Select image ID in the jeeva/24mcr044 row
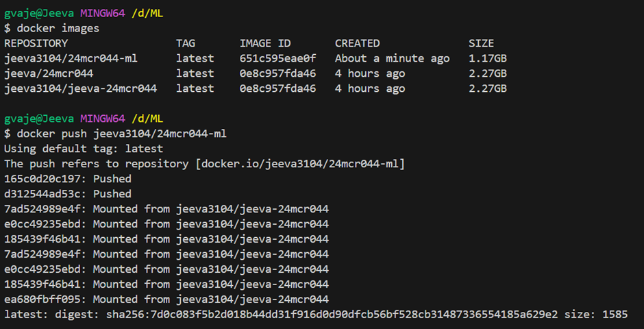 277,73
